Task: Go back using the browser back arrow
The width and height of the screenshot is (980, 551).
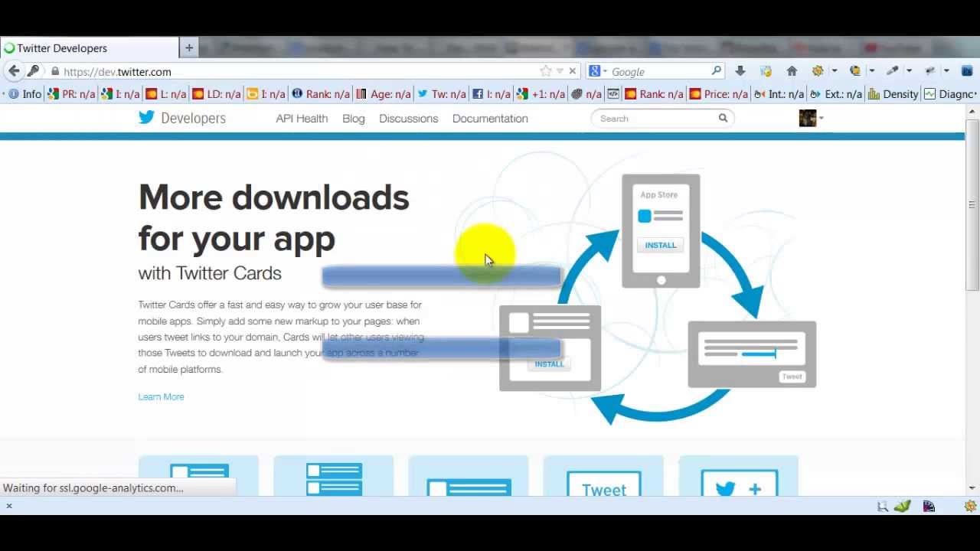Action: coord(14,71)
